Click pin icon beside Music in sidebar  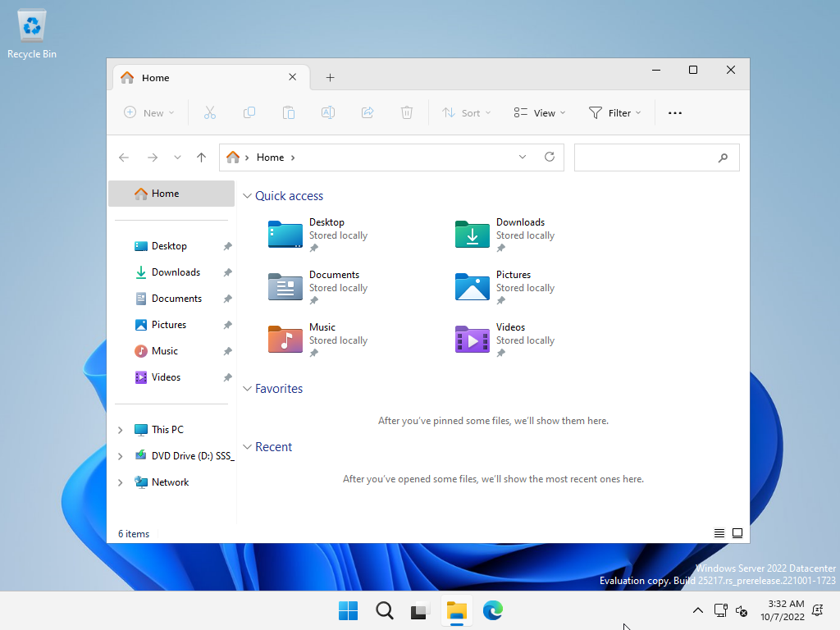(x=228, y=351)
